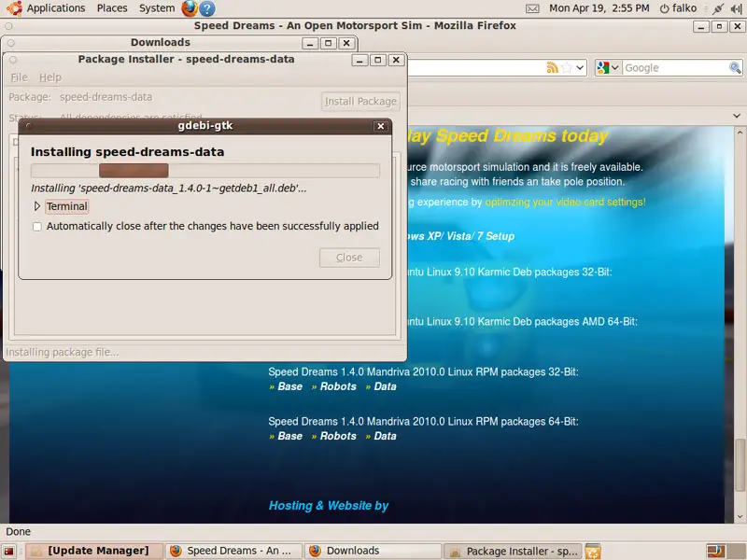747x560 pixels.
Task: Switch to Downloads window via taskbar
Action: point(373,551)
